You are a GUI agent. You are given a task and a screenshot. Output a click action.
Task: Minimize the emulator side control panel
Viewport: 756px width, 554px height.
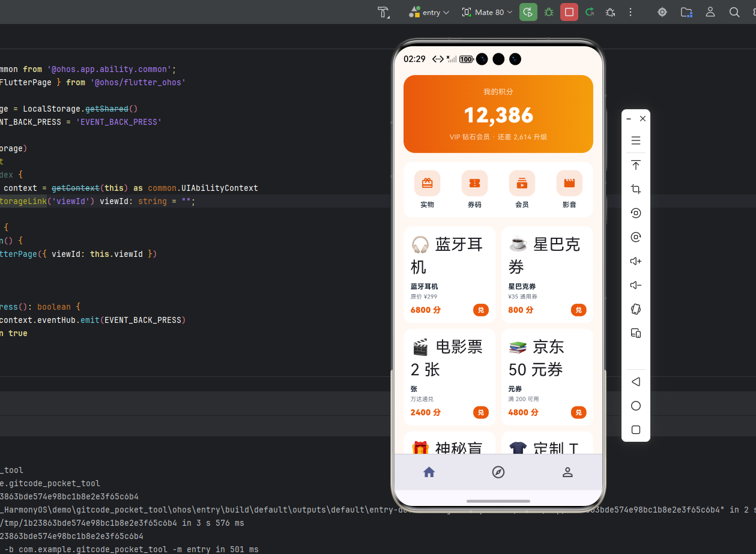629,119
